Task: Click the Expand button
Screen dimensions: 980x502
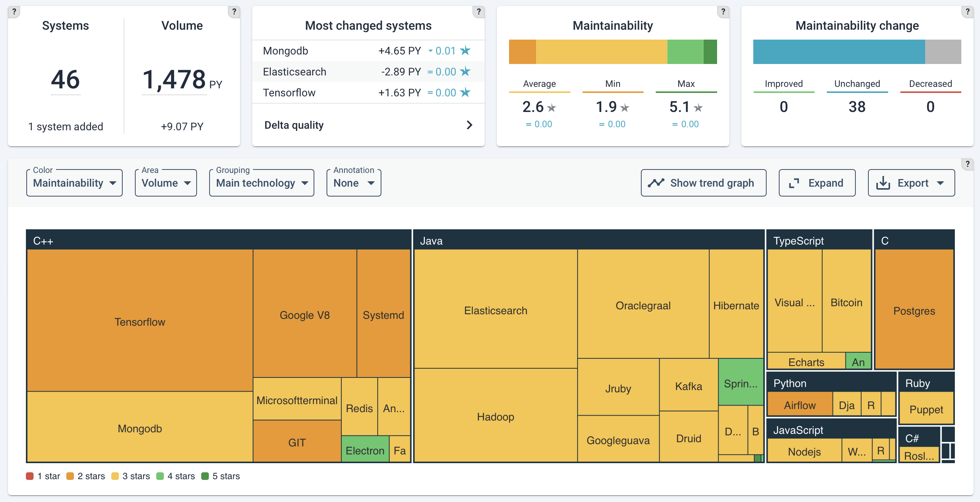Action: click(817, 183)
